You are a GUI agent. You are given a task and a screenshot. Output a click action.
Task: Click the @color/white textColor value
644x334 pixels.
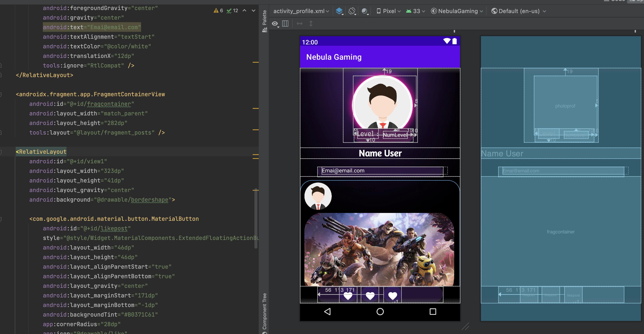127,47
